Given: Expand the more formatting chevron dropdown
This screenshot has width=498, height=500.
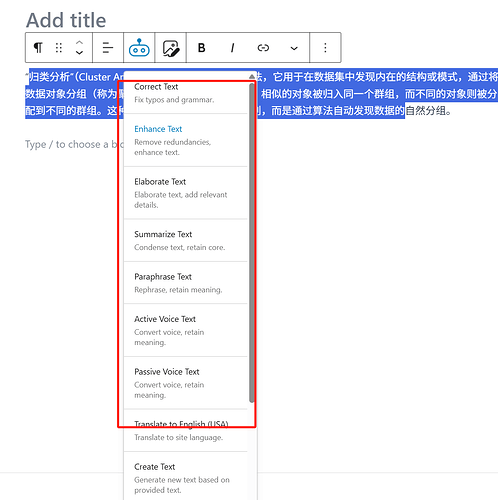Looking at the screenshot, I should pyautogui.click(x=294, y=48).
